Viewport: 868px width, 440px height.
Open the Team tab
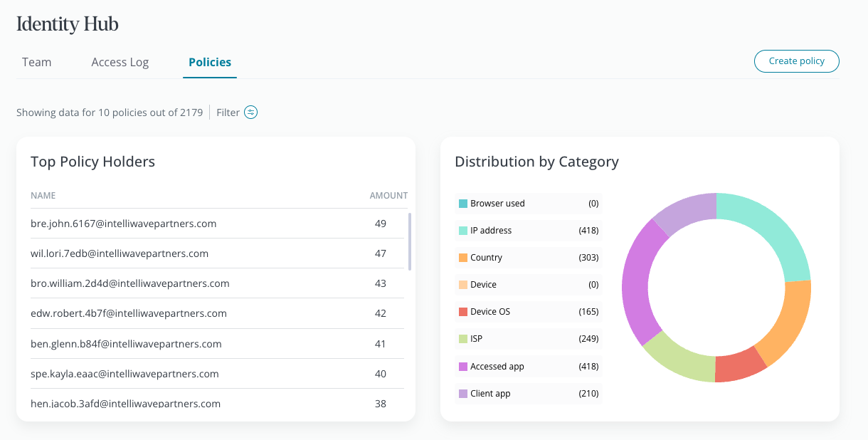(x=36, y=62)
